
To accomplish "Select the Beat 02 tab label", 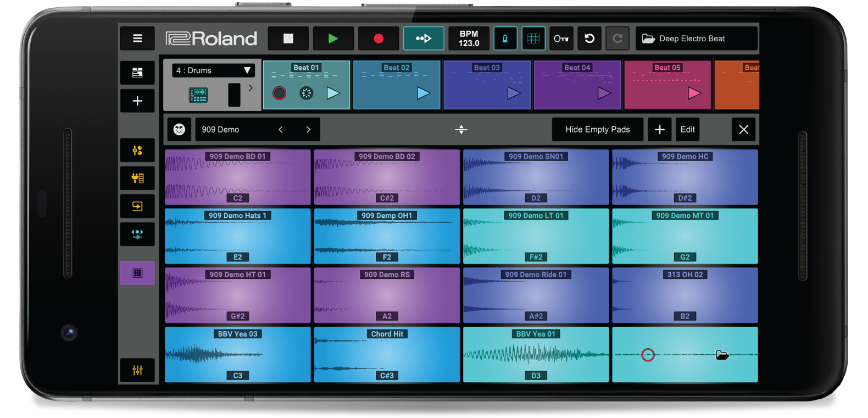I will click(397, 68).
